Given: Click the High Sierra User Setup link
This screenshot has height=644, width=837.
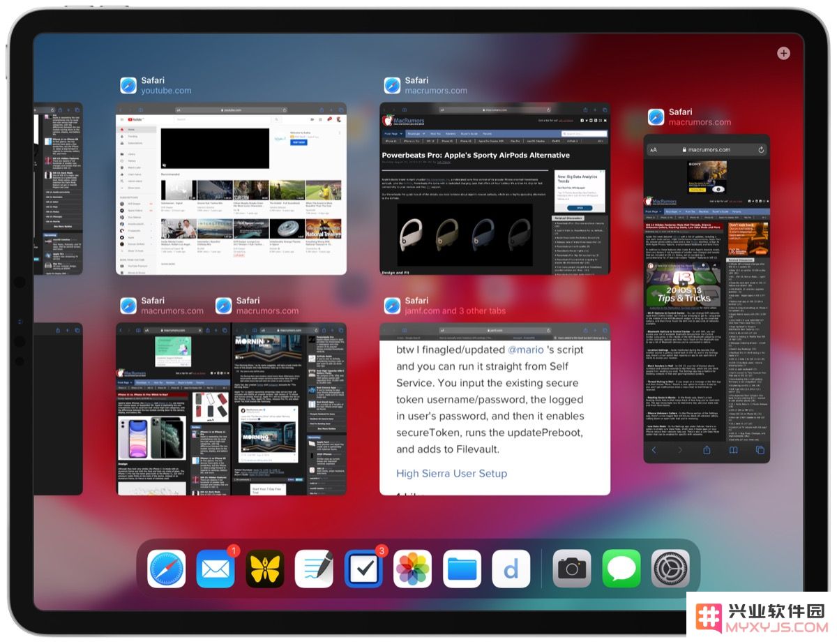Looking at the screenshot, I should click(x=451, y=473).
